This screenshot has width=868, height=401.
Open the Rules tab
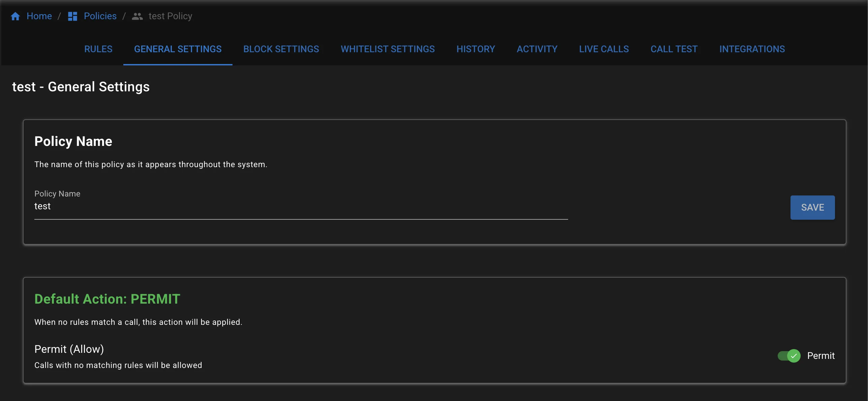[x=98, y=49]
